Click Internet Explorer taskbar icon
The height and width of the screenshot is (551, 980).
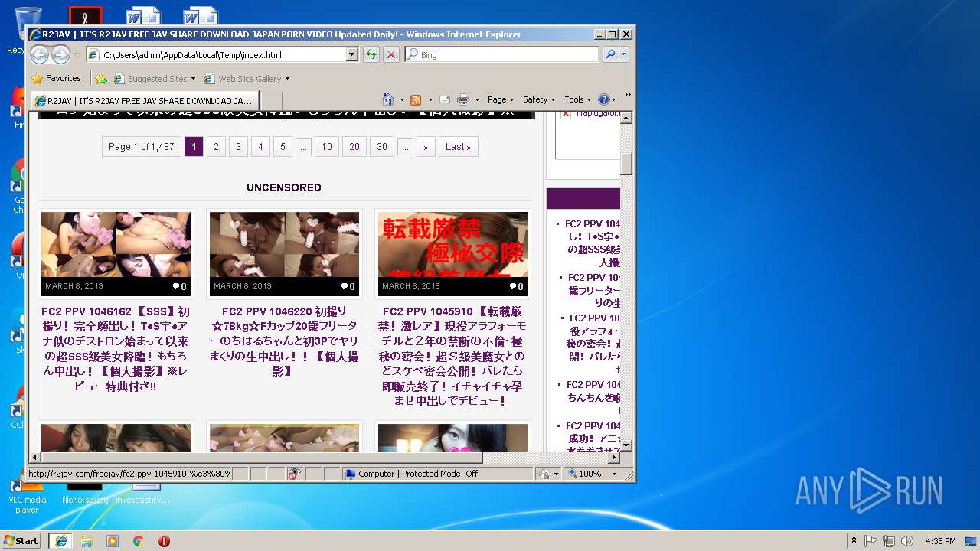(61, 540)
